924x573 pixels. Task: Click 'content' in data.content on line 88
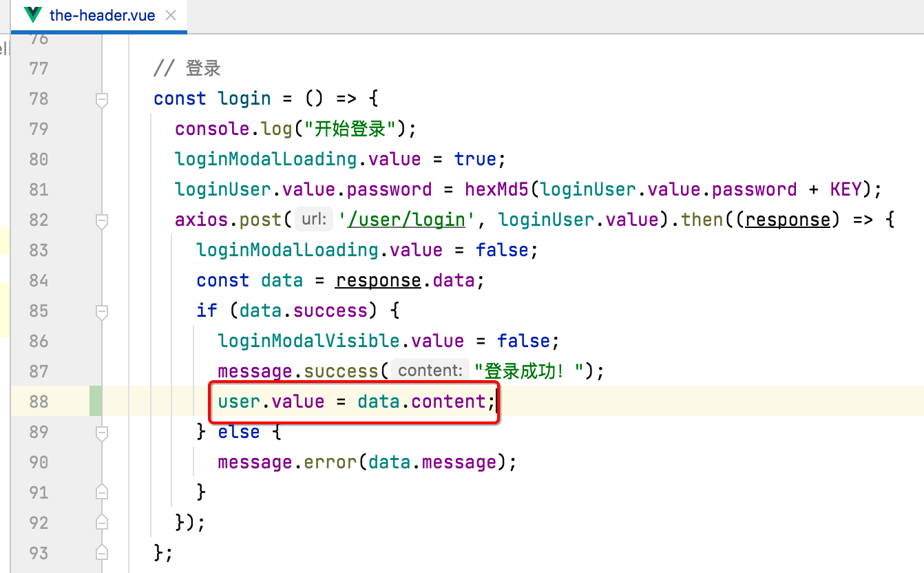point(449,402)
